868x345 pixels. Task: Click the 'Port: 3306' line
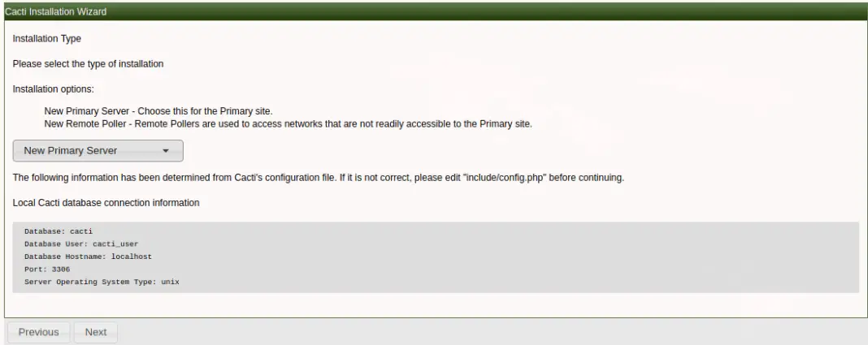coord(47,270)
